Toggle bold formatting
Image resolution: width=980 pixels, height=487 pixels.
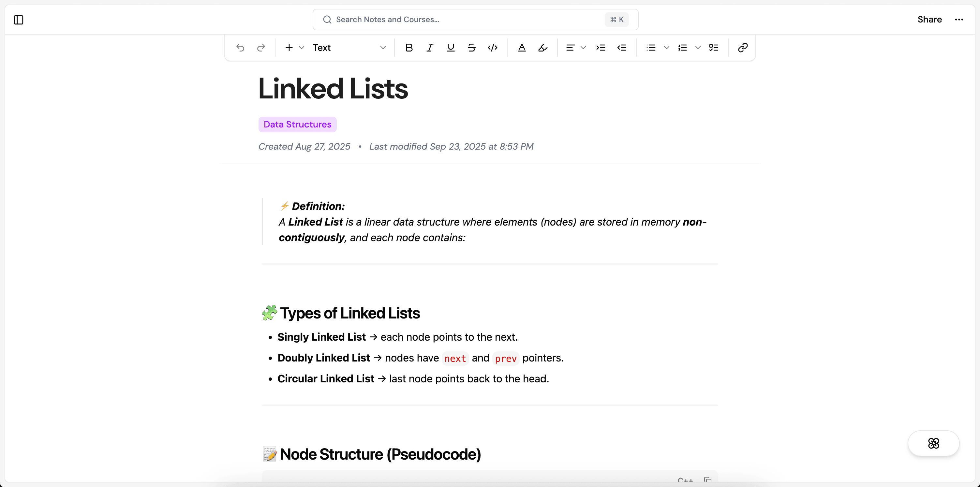[x=409, y=48]
